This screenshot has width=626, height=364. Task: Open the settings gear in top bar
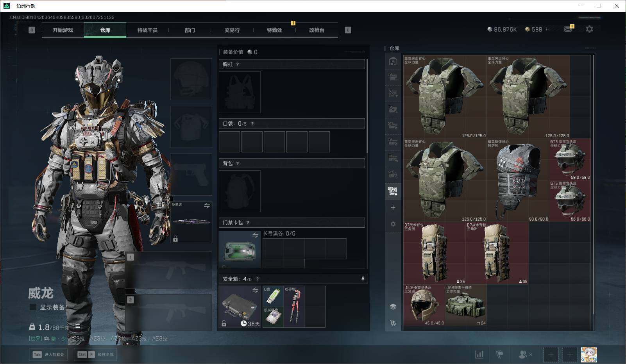pyautogui.click(x=589, y=29)
